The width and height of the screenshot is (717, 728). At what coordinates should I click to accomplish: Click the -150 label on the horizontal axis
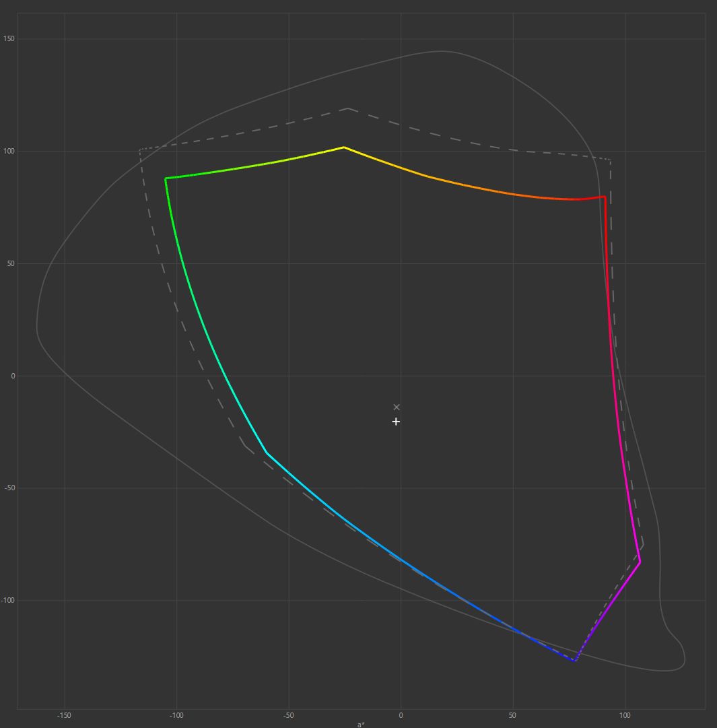click(65, 715)
